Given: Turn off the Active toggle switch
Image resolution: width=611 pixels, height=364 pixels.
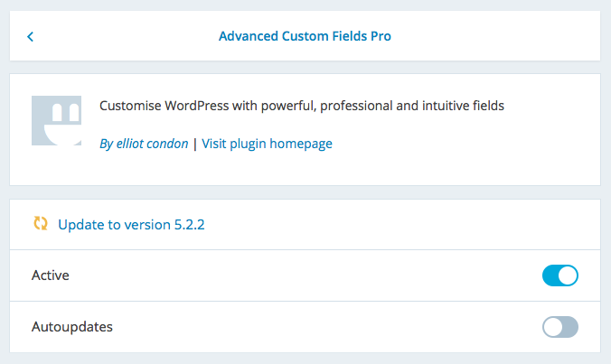Looking at the screenshot, I should click(560, 275).
